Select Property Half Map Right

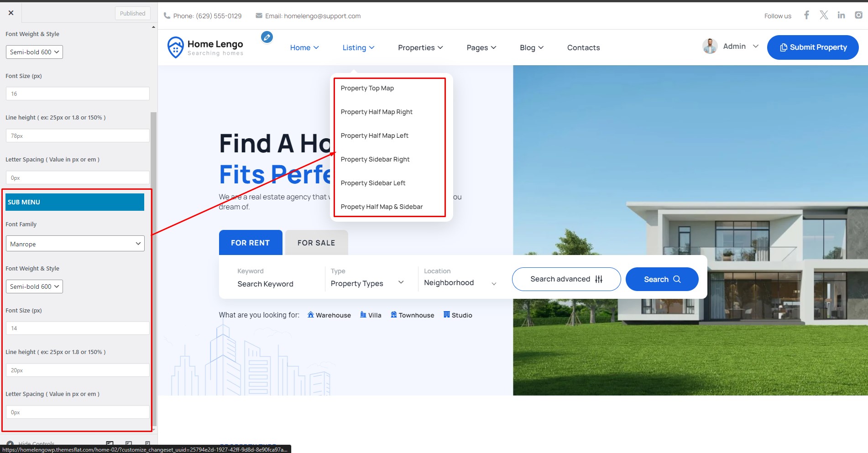pyautogui.click(x=376, y=112)
